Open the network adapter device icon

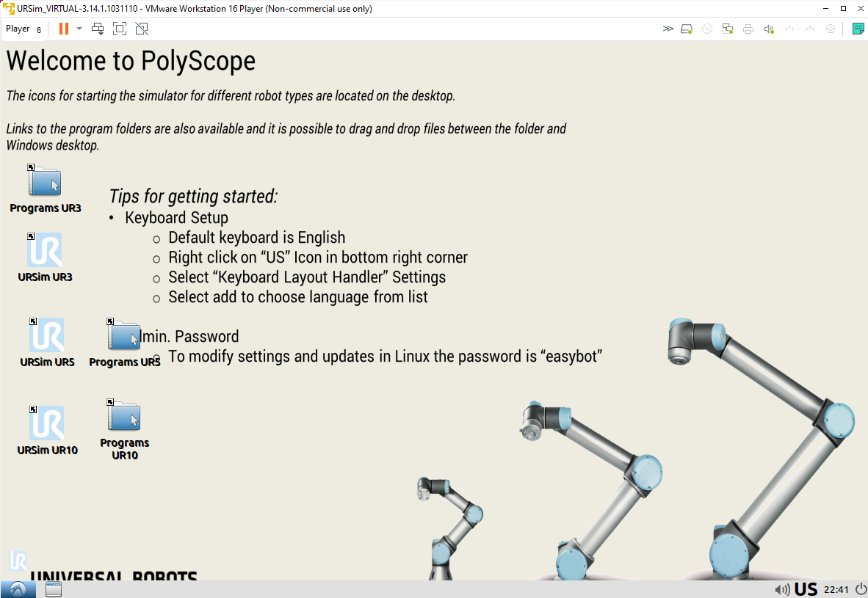pyautogui.click(x=728, y=29)
